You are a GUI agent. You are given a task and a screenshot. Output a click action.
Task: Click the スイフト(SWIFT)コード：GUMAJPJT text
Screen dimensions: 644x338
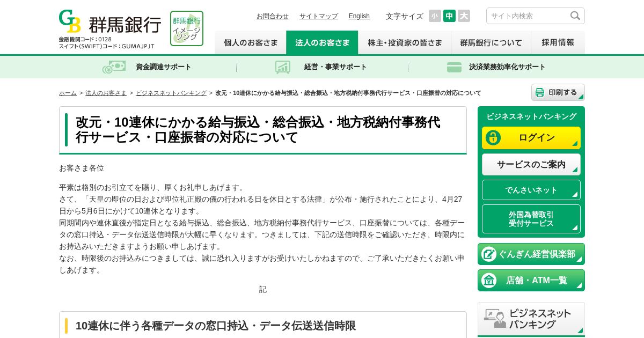click(107, 46)
